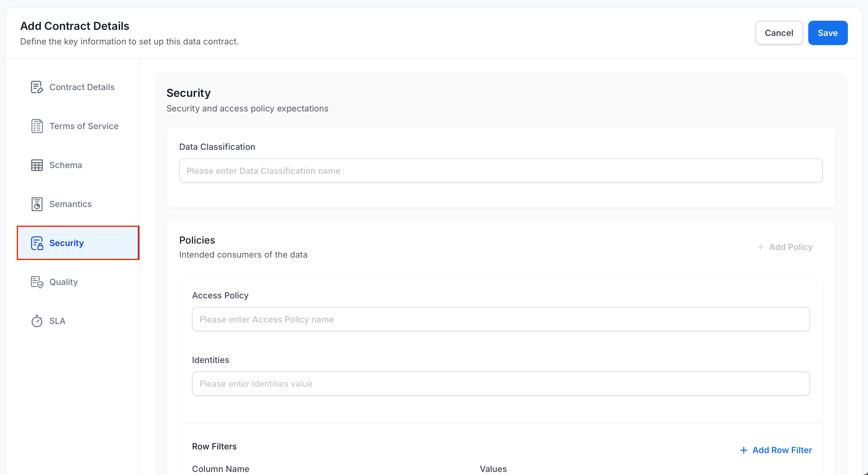The width and height of the screenshot is (868, 475).
Task: Click the Quality shield-check icon
Action: tap(37, 282)
